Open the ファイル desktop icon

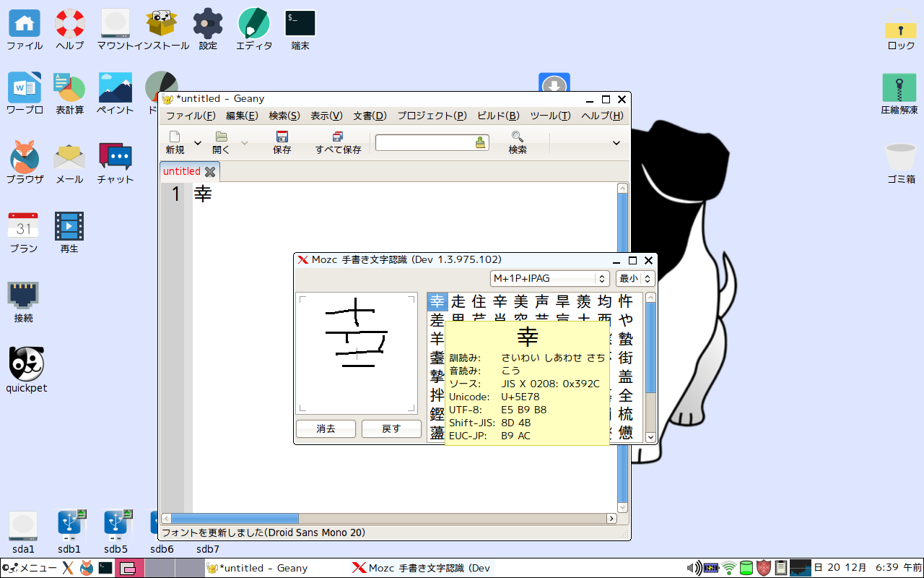click(x=24, y=23)
